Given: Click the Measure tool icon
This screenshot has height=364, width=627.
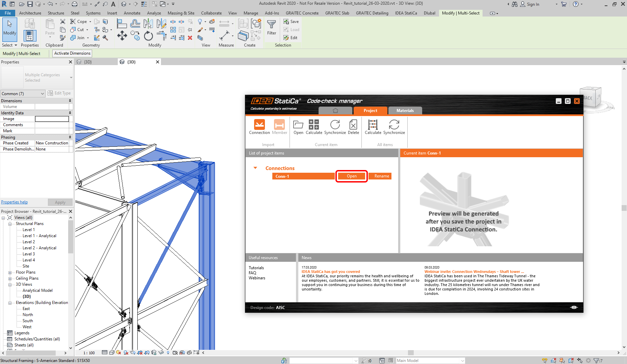Looking at the screenshot, I should pos(224,36).
